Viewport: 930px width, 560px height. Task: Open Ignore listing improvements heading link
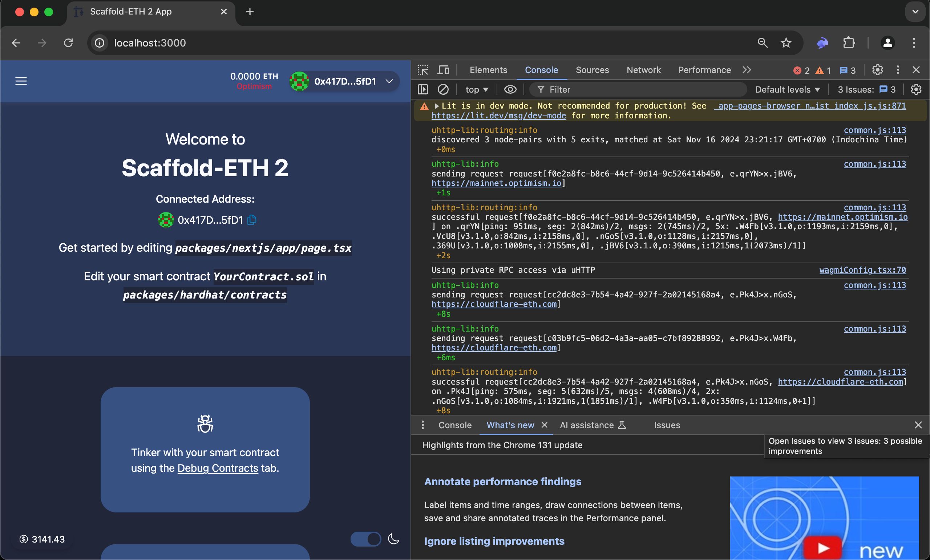pyautogui.click(x=494, y=541)
